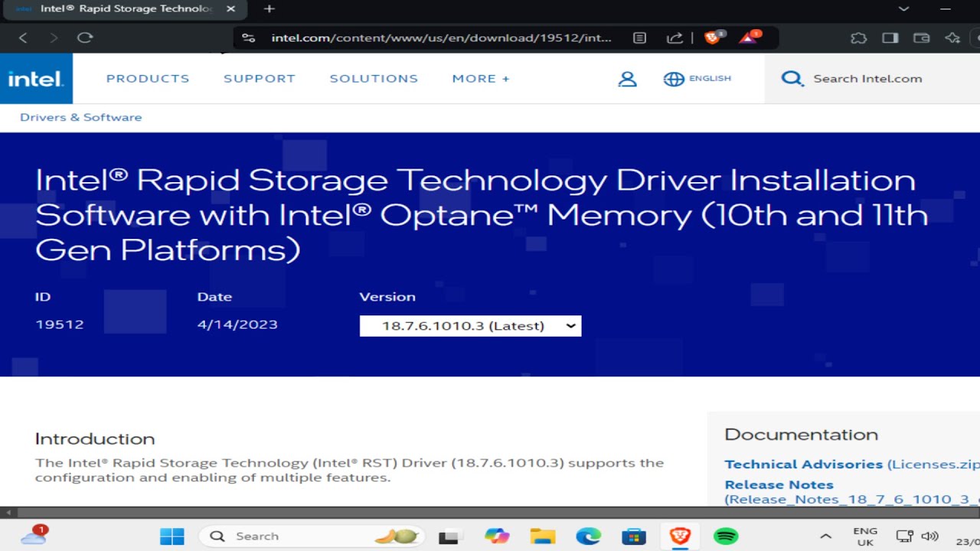Show hidden system tray icons
This screenshot has height=551, width=980.
click(x=825, y=536)
